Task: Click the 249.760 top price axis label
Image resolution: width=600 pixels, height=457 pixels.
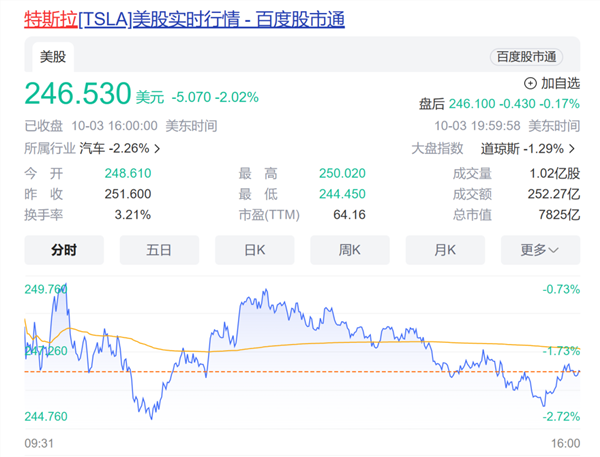Action: click(x=46, y=289)
